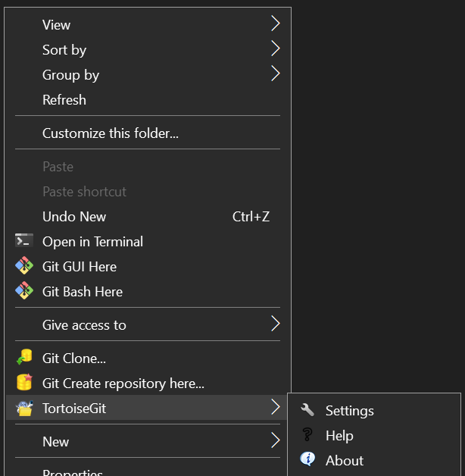Screen dimensions: 465x476
Task: Select Refresh from the context menu
Action: coord(64,100)
